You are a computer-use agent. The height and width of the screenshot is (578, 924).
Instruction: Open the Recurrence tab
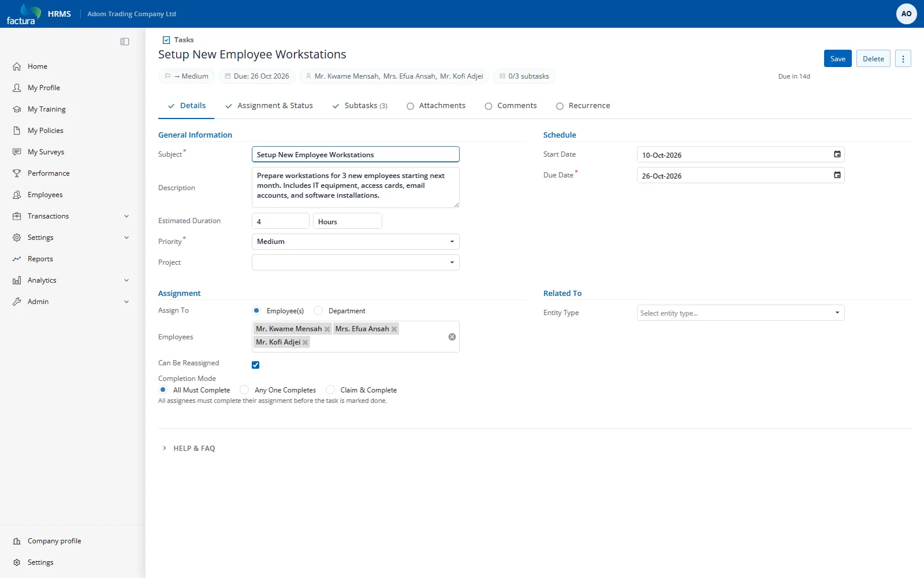(x=583, y=106)
